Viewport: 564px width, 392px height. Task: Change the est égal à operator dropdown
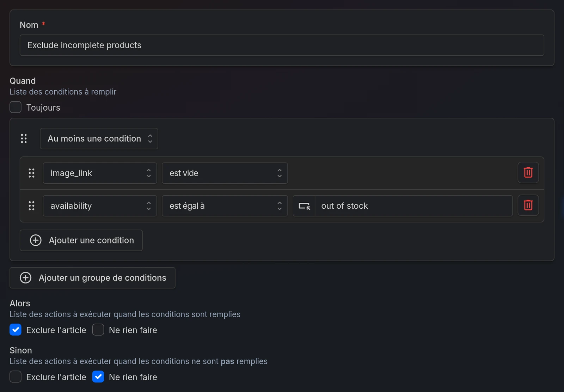[225, 206]
